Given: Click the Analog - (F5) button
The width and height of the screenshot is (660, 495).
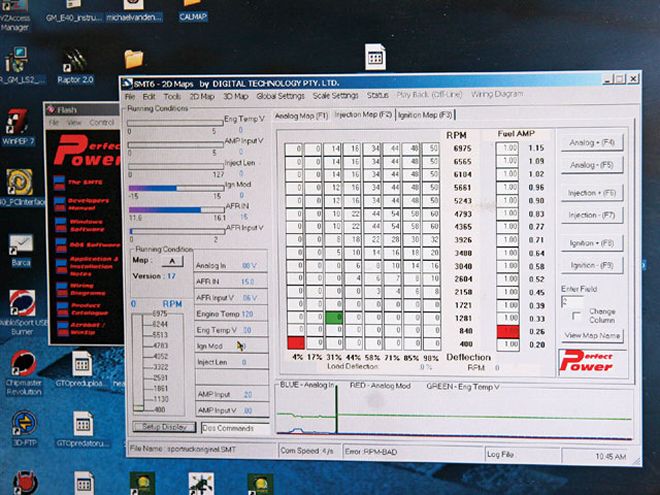Looking at the screenshot, I should (592, 165).
